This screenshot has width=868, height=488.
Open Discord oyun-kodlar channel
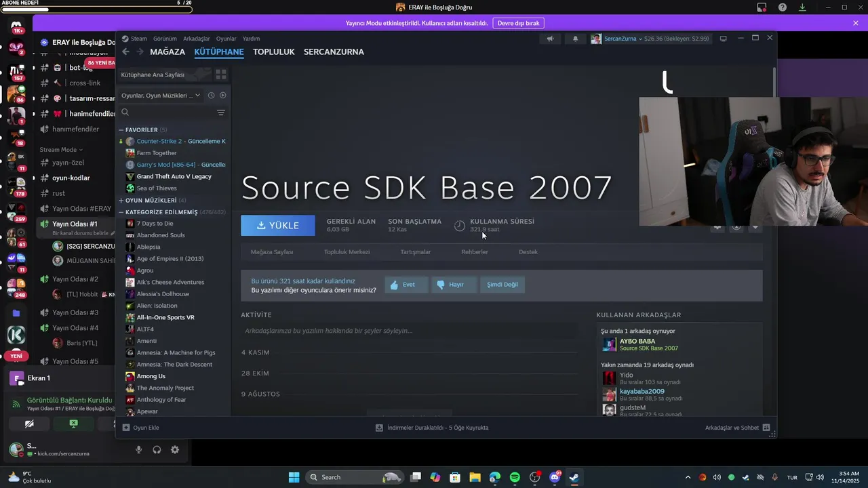[71, 178]
